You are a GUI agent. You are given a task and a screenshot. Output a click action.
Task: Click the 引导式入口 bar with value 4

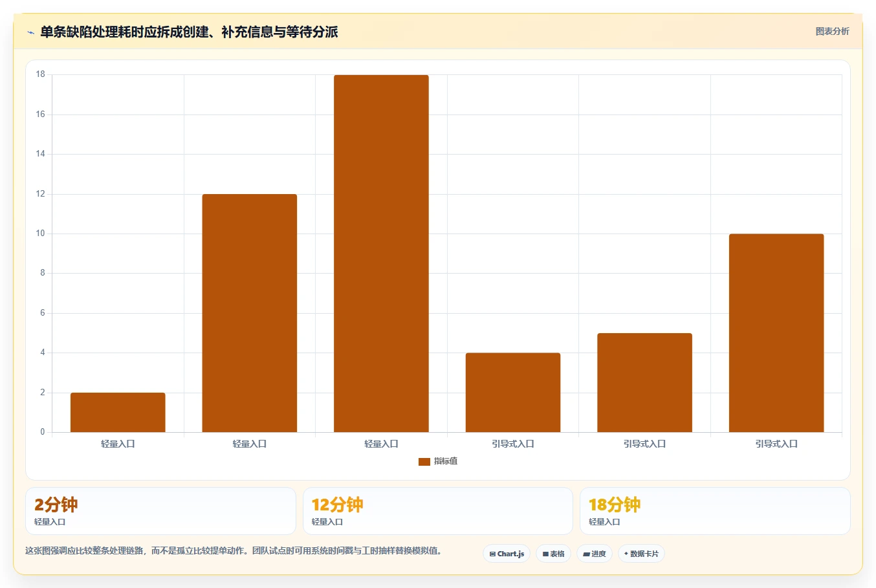click(x=513, y=393)
